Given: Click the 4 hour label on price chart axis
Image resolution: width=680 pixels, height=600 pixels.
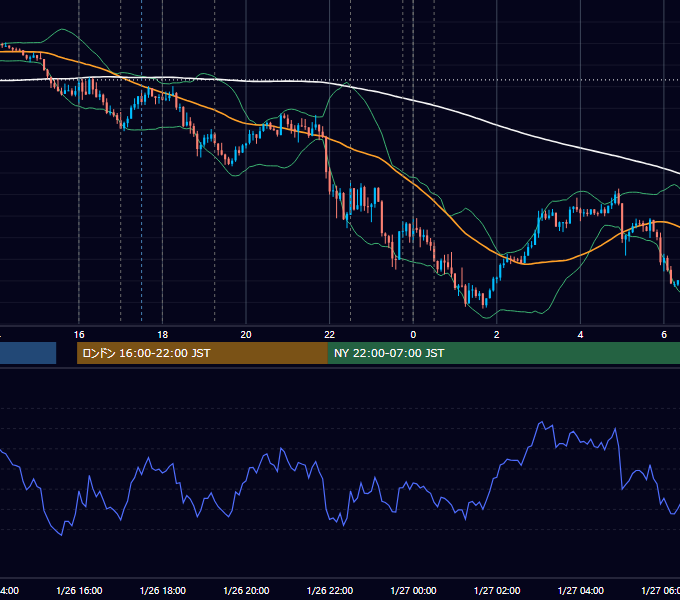Looking at the screenshot, I should (x=580, y=334).
